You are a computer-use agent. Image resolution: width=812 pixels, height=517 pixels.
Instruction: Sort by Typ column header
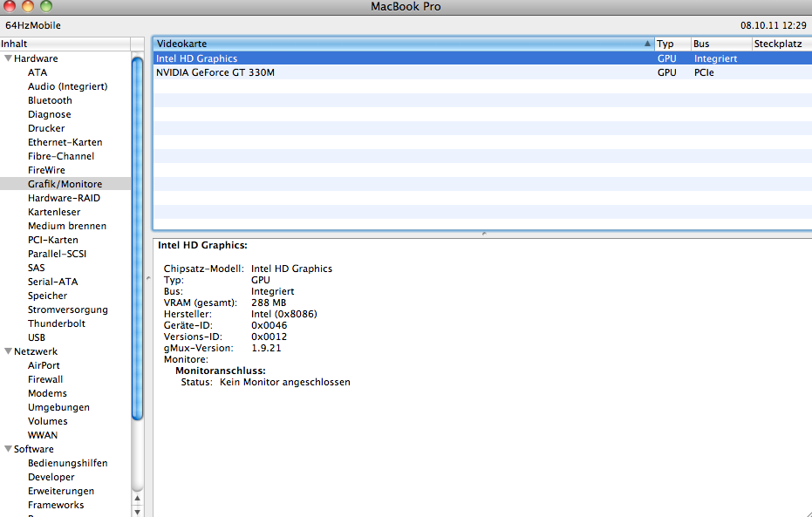click(x=672, y=44)
